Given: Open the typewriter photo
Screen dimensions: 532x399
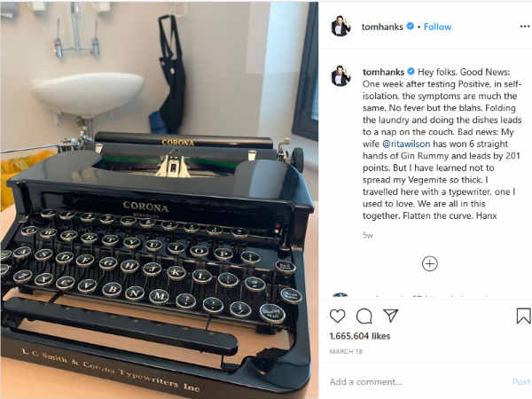Looking at the screenshot, I should point(159,200).
